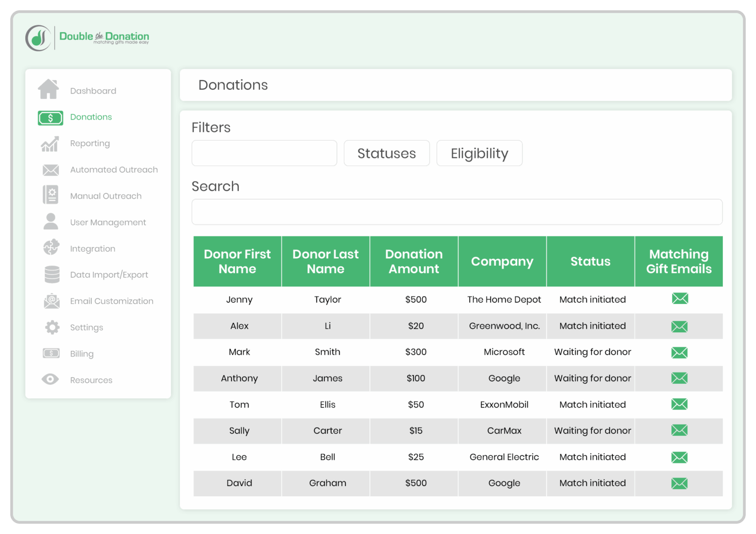Image resolution: width=756 pixels, height=534 pixels.
Task: Expand the Statuses filter
Action: [x=387, y=153]
